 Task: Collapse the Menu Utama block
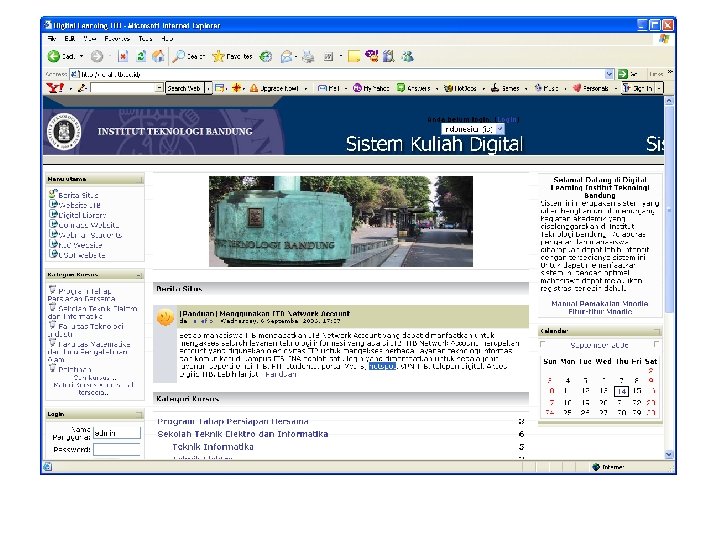(141, 180)
